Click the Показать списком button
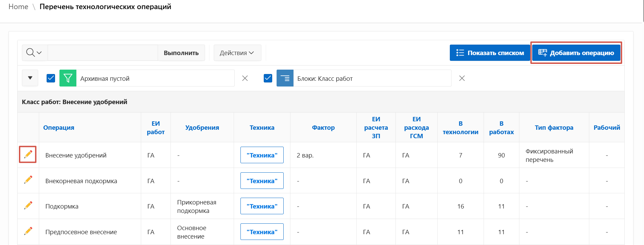The height and width of the screenshot is (245, 644). point(490,53)
